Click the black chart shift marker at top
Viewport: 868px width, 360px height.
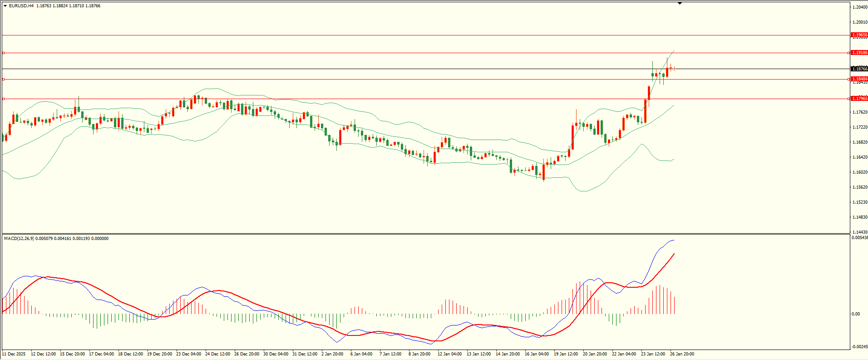click(x=680, y=3)
